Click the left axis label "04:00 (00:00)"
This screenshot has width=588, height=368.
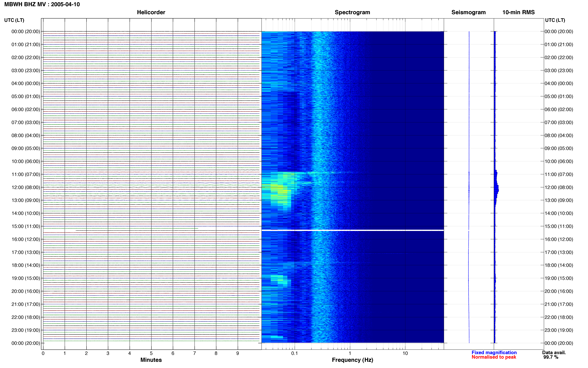point(26,83)
